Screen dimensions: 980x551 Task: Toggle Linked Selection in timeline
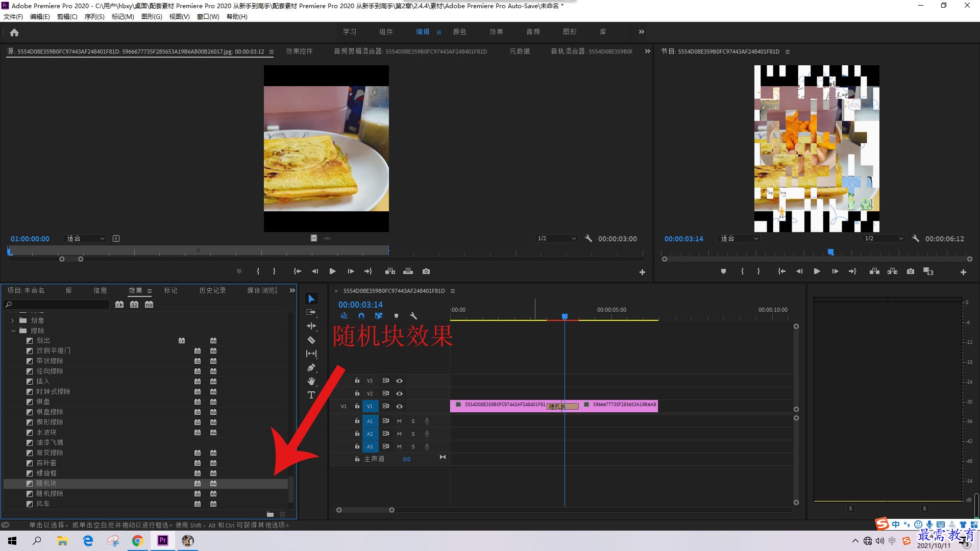[x=379, y=316]
